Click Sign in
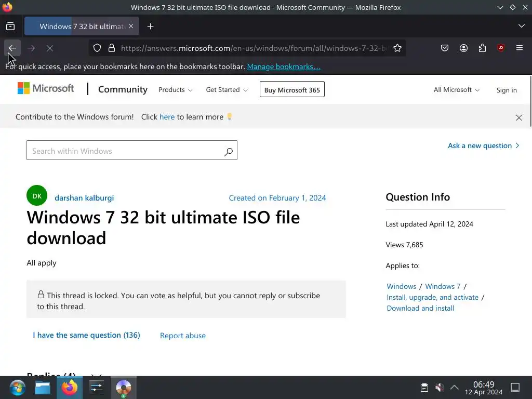Screen dimensions: 532x399 coord(507,90)
